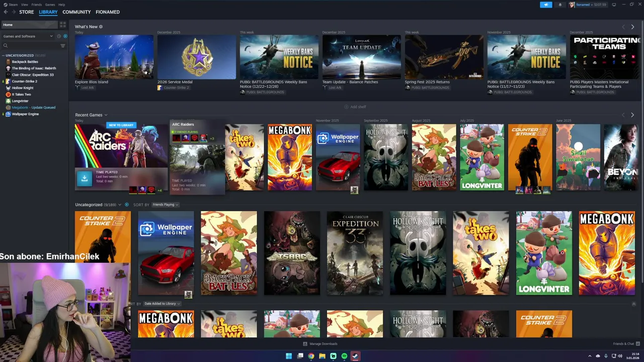Show hidden system tray icons
644x362 pixels.
[591, 356]
